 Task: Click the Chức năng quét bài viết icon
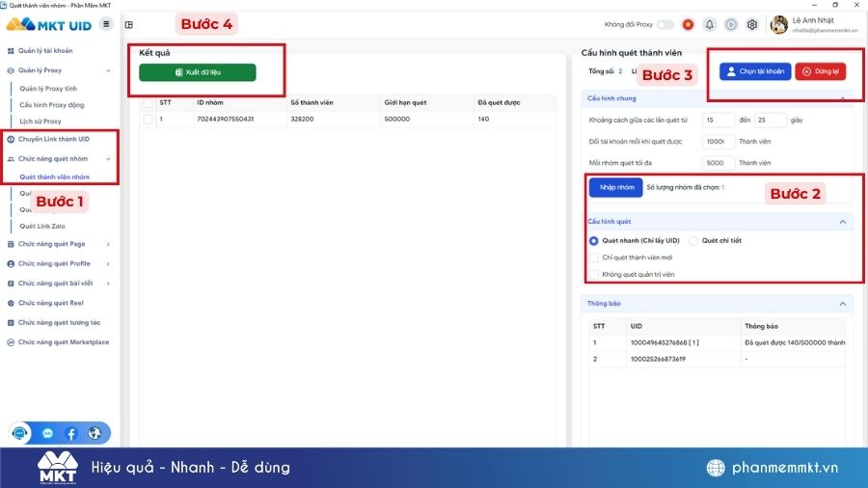(x=11, y=284)
